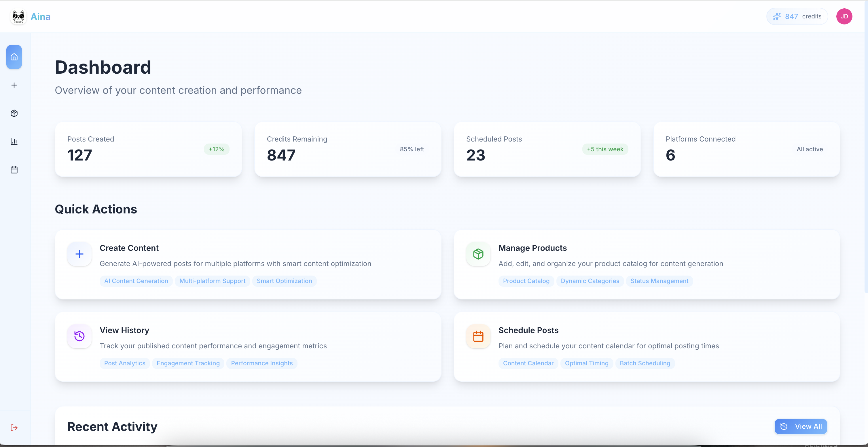
Task: Open analytics bar chart sidebar icon
Action: 14,142
